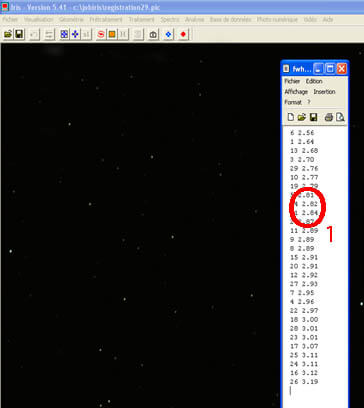Open Insertion menu in text window

tap(324, 92)
